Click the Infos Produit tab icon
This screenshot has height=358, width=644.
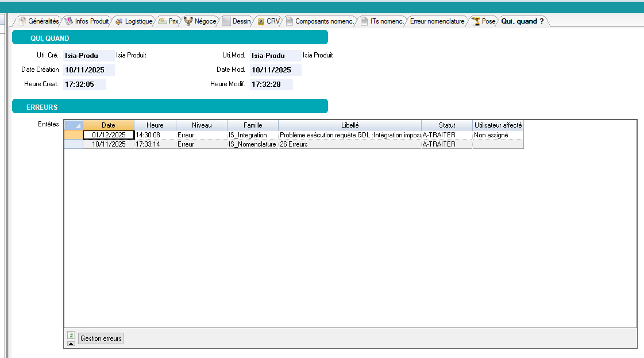point(69,21)
